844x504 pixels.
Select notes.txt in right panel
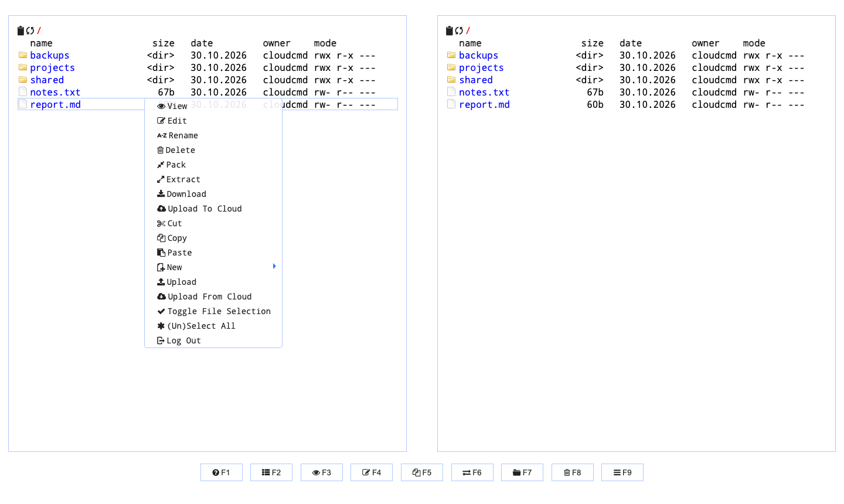[x=484, y=92]
